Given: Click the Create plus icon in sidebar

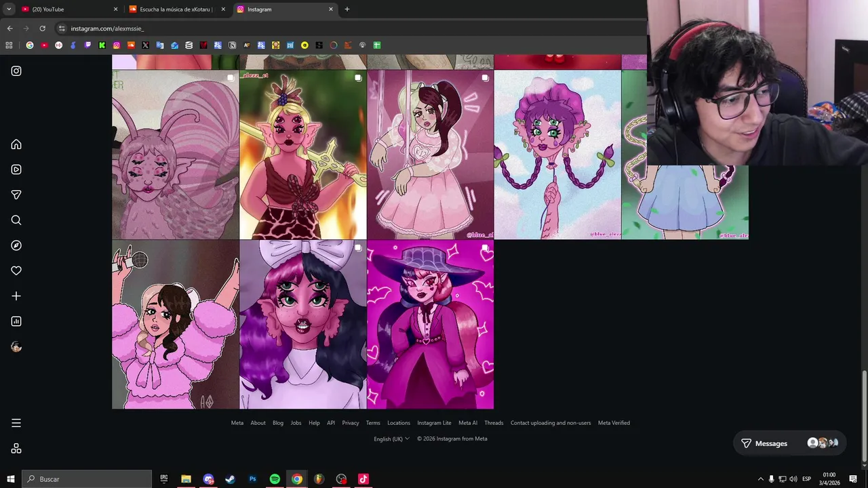Looking at the screenshot, I should coord(16,296).
